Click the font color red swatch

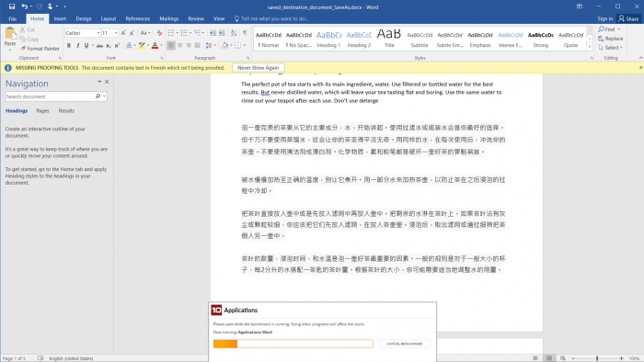click(155, 46)
